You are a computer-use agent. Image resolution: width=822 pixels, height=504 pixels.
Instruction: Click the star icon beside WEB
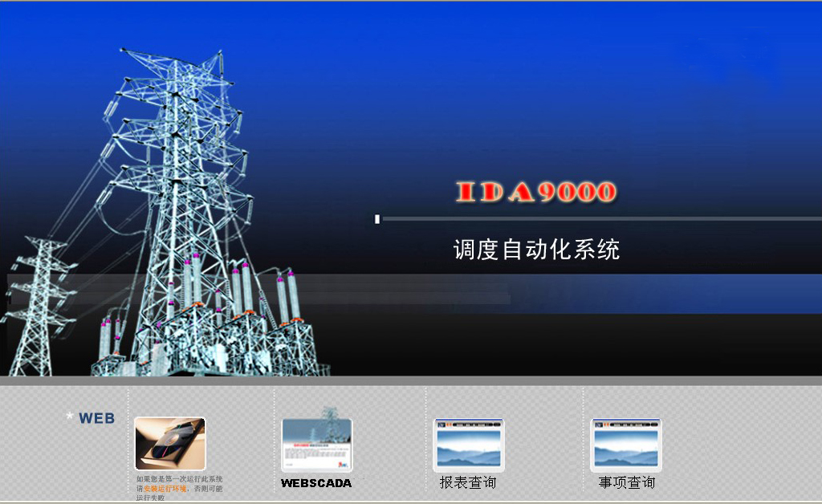tap(70, 417)
